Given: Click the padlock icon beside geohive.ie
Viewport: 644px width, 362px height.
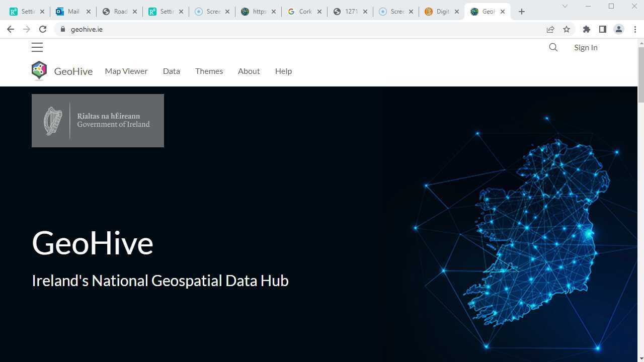Looking at the screenshot, I should (62, 29).
